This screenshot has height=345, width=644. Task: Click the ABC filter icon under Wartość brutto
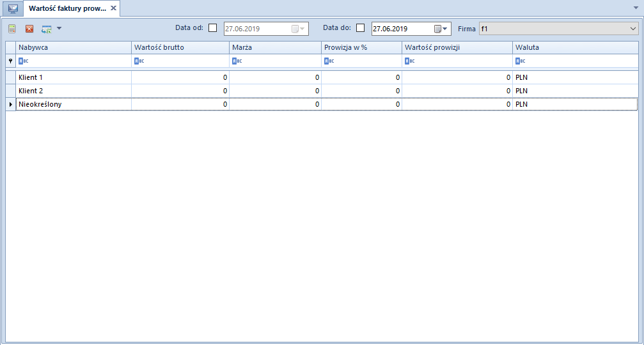tap(139, 61)
